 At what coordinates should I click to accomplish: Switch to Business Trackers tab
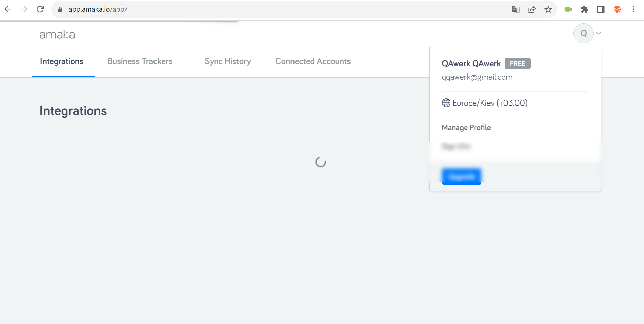(x=140, y=61)
